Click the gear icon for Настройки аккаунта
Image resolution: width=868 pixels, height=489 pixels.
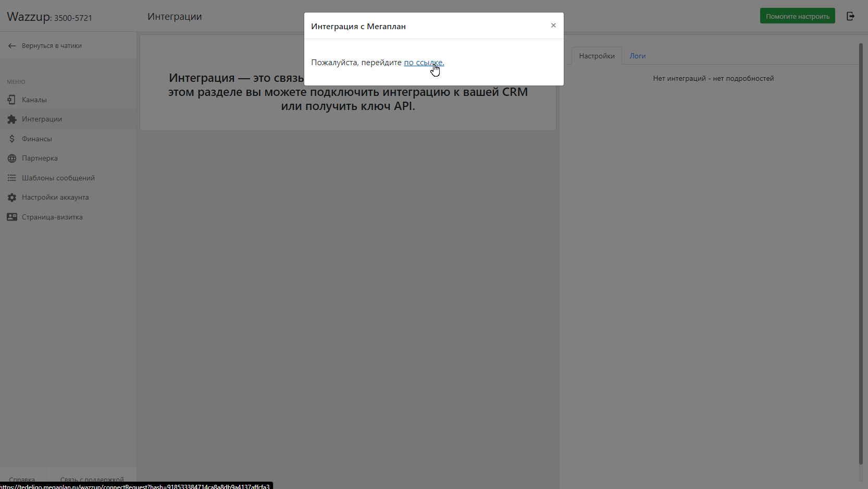(11, 198)
